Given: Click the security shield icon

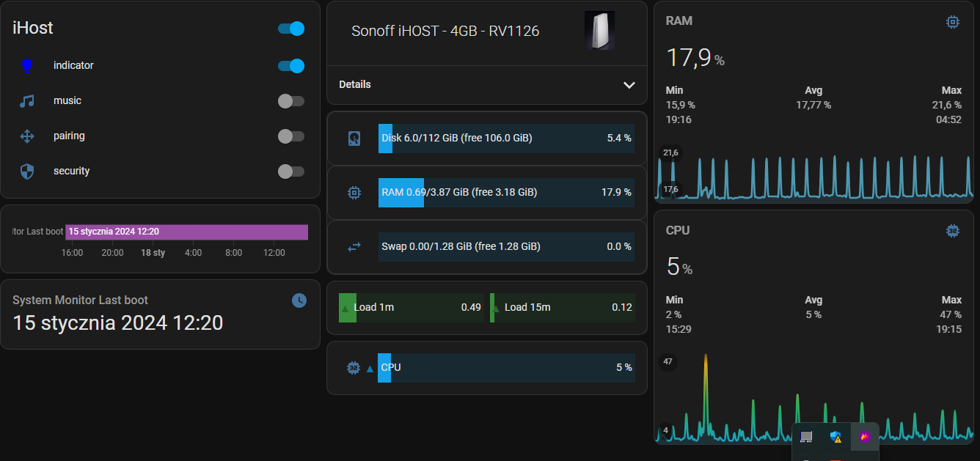Looking at the screenshot, I should 27,172.
